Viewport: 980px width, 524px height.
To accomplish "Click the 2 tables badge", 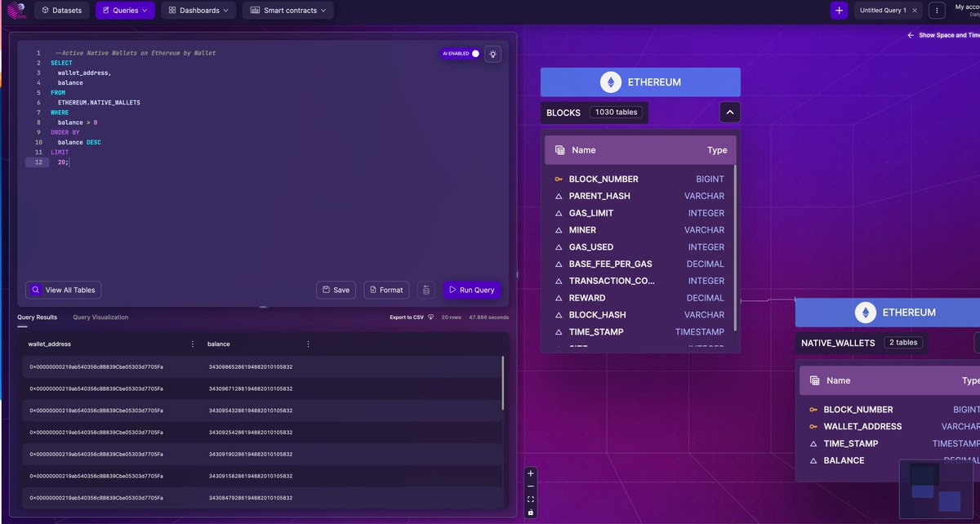I will pos(902,342).
